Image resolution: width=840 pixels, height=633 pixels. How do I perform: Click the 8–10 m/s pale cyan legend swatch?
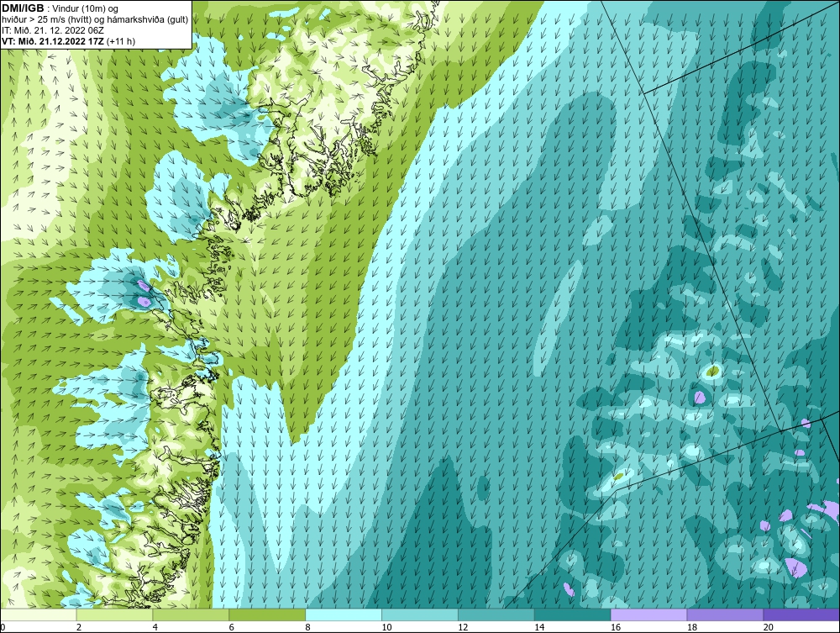[344, 615]
